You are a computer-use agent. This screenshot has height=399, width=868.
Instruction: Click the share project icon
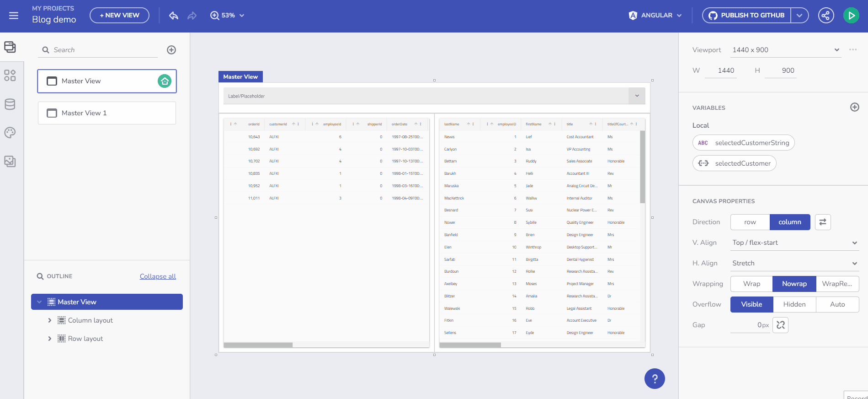point(825,16)
